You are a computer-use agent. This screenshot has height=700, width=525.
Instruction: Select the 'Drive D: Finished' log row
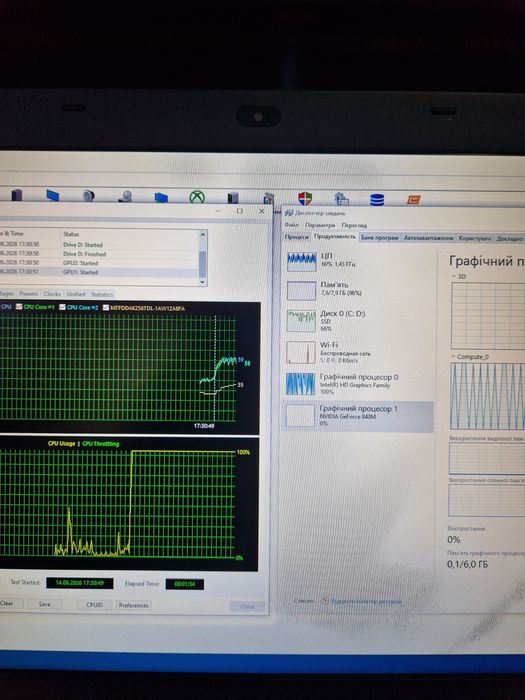[x=99, y=254]
